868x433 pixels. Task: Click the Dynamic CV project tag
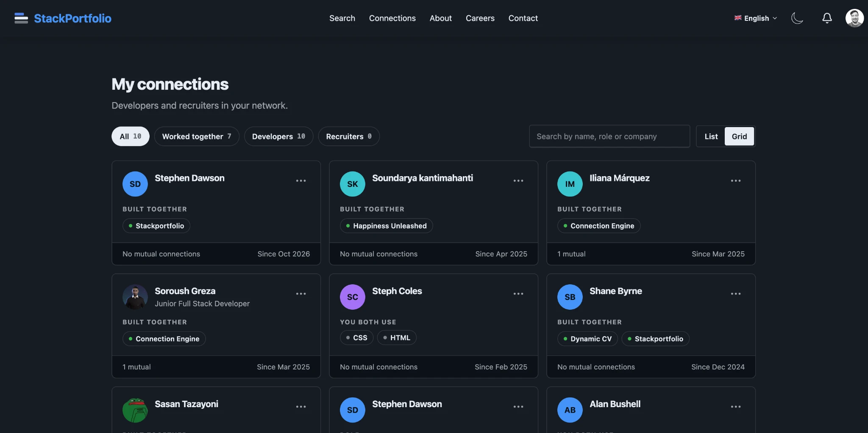pos(587,339)
